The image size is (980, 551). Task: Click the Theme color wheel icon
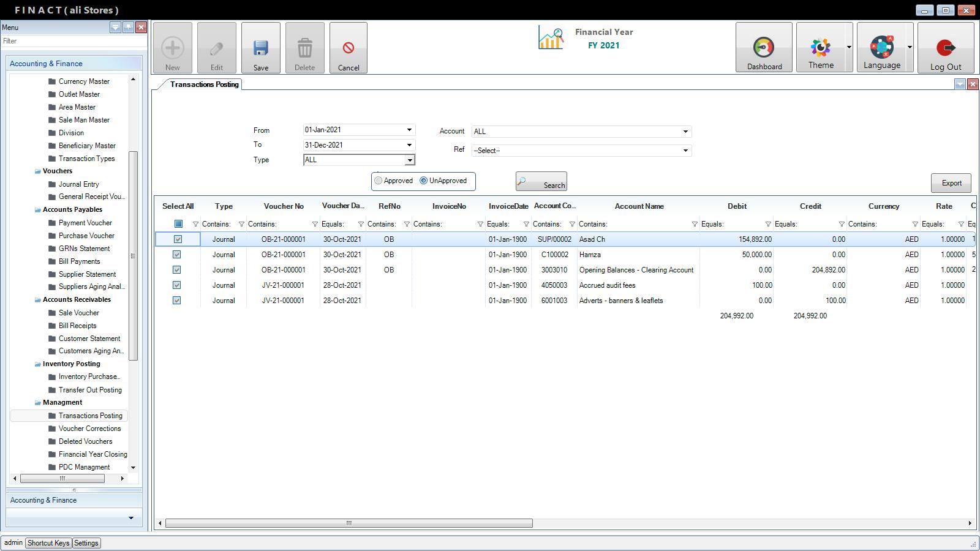pyautogui.click(x=821, y=48)
